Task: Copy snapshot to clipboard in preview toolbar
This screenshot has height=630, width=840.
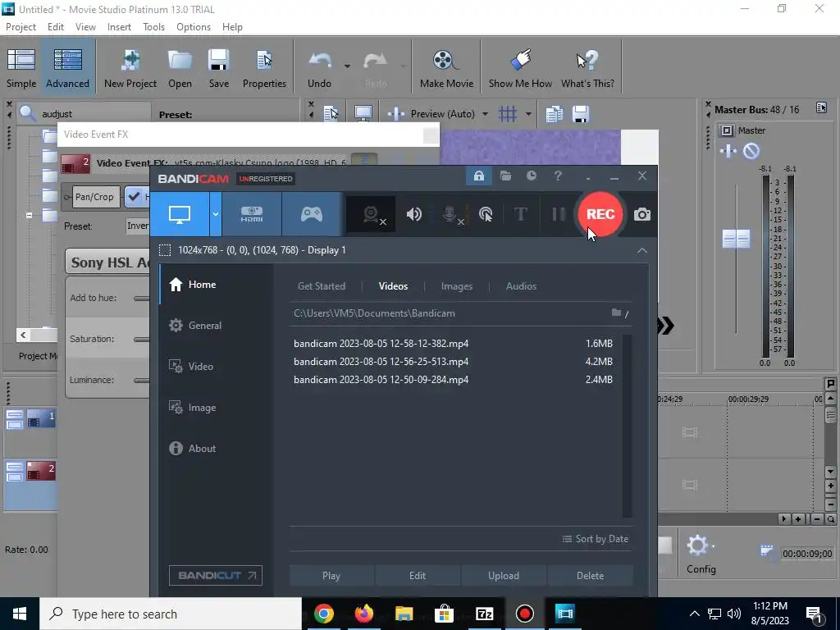Action: point(554,113)
